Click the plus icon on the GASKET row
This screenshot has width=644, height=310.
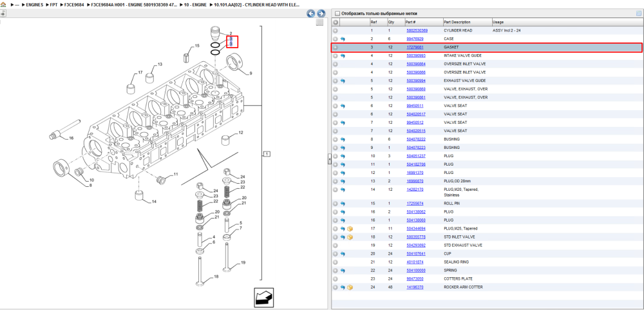336,47
